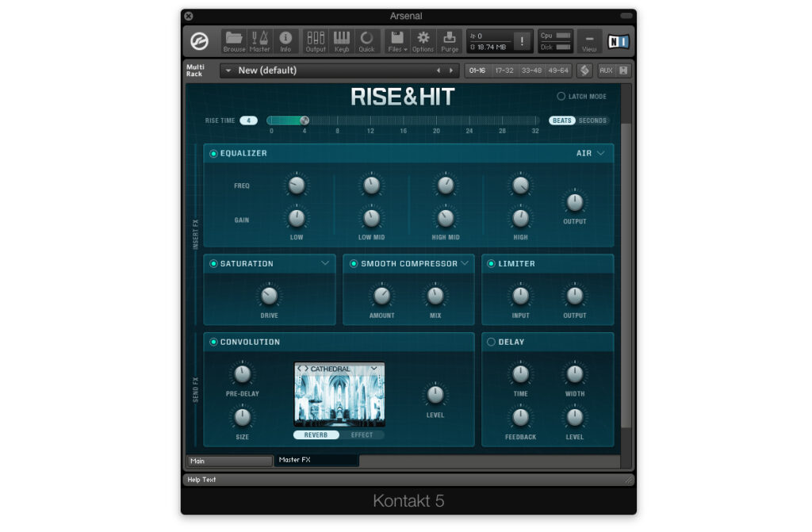Viewport: 812px width, 532px height.
Task: Show the on-screen Keyboard (Keyb)
Action: coord(341,41)
